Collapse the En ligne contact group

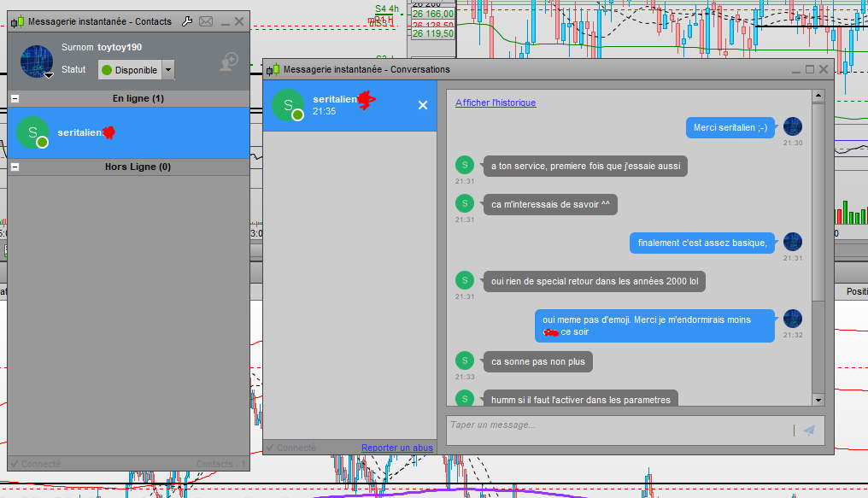pyautogui.click(x=15, y=99)
